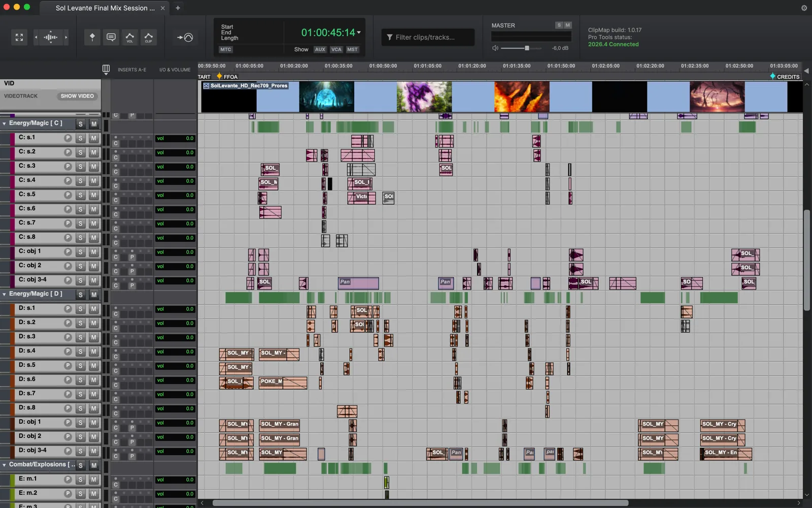Open the timecode counter dropdown arrow
This screenshot has width=812, height=508.
click(359, 33)
